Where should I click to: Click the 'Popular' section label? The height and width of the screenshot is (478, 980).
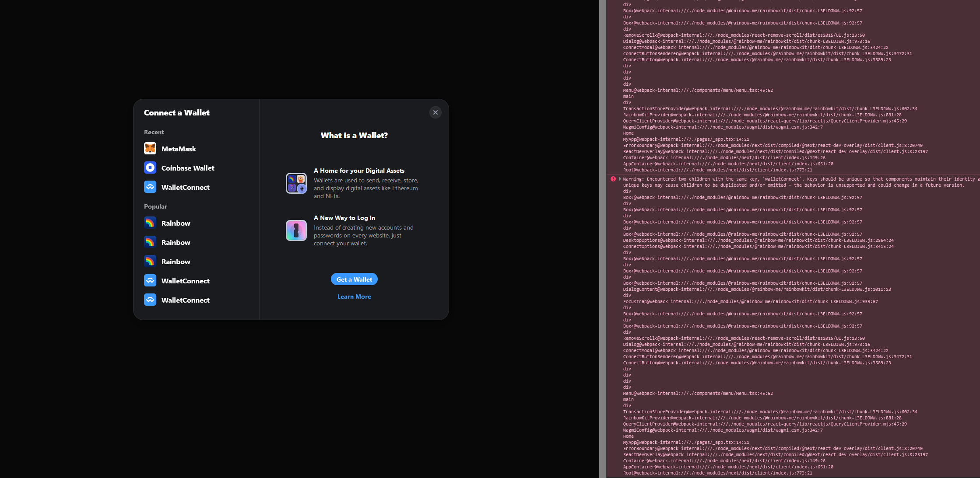(x=155, y=206)
